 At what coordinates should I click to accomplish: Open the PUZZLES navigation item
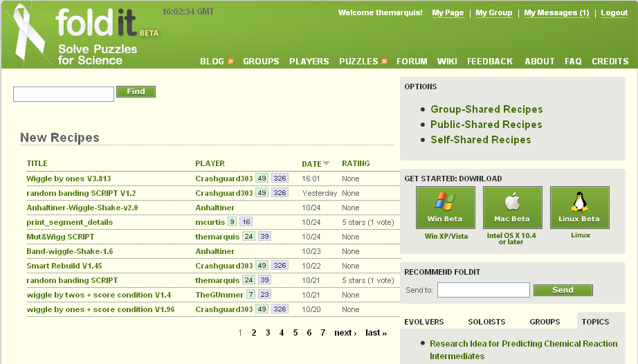pos(359,62)
